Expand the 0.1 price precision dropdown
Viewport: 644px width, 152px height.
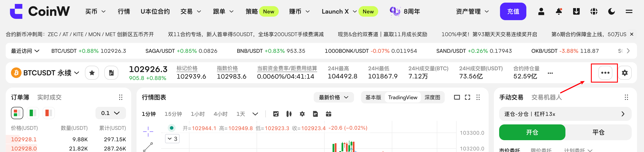click(x=110, y=113)
